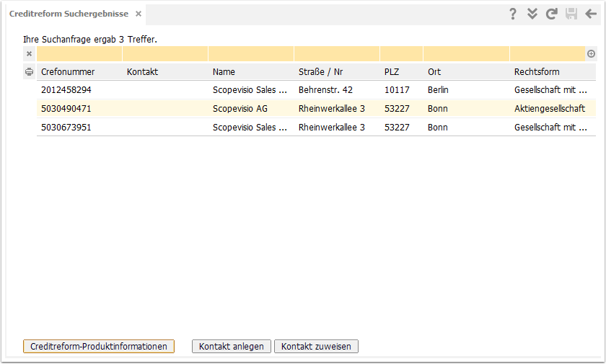Click the Kontakt anlegen button
The height and width of the screenshot is (364, 606).
(232, 346)
